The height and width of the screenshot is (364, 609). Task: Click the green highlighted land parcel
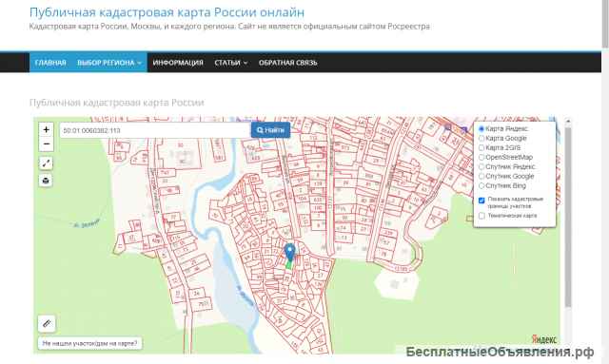289,264
